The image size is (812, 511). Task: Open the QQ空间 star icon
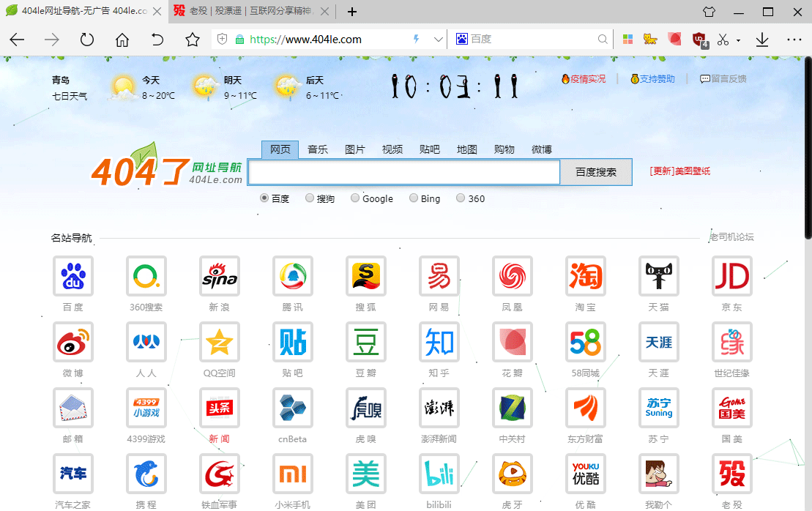tap(220, 342)
